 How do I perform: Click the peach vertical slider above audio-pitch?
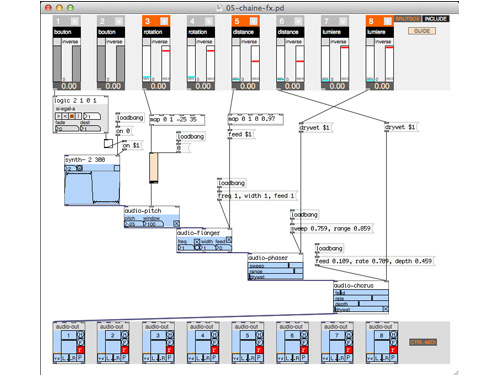(153, 168)
